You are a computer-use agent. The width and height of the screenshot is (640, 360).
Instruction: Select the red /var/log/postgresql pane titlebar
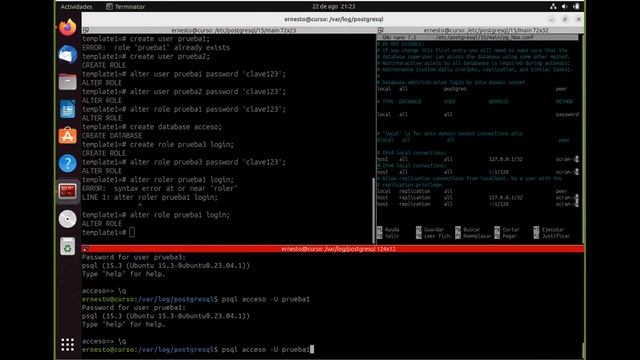click(x=333, y=249)
